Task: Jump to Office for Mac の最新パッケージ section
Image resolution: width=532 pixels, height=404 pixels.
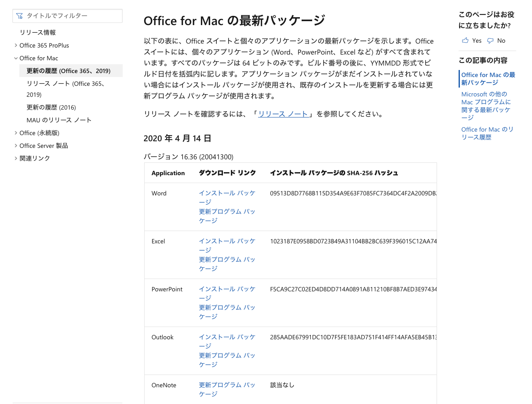Action: 488,79
